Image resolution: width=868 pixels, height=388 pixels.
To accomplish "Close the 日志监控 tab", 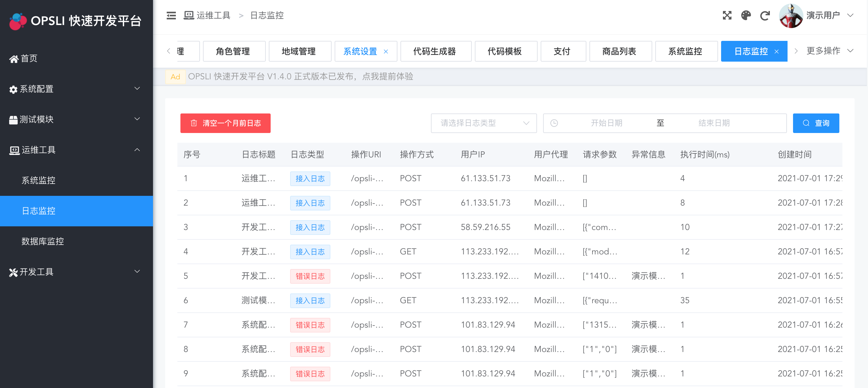I will [x=776, y=52].
